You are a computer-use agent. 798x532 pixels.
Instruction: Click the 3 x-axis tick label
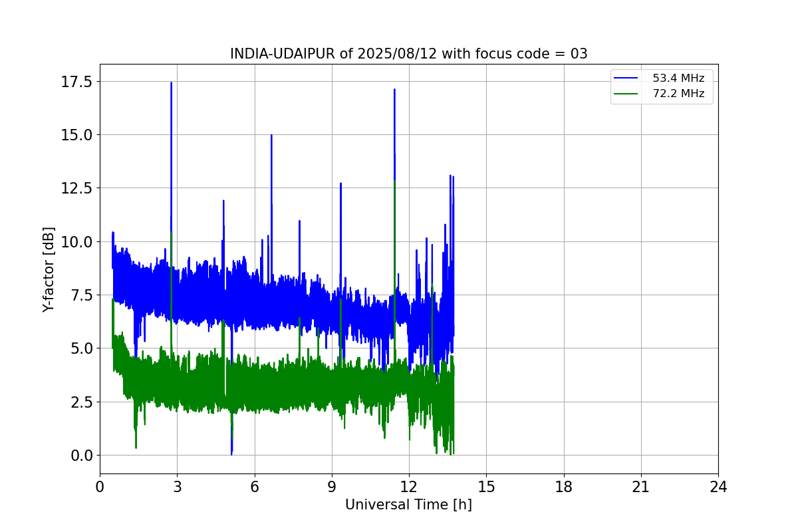178,487
